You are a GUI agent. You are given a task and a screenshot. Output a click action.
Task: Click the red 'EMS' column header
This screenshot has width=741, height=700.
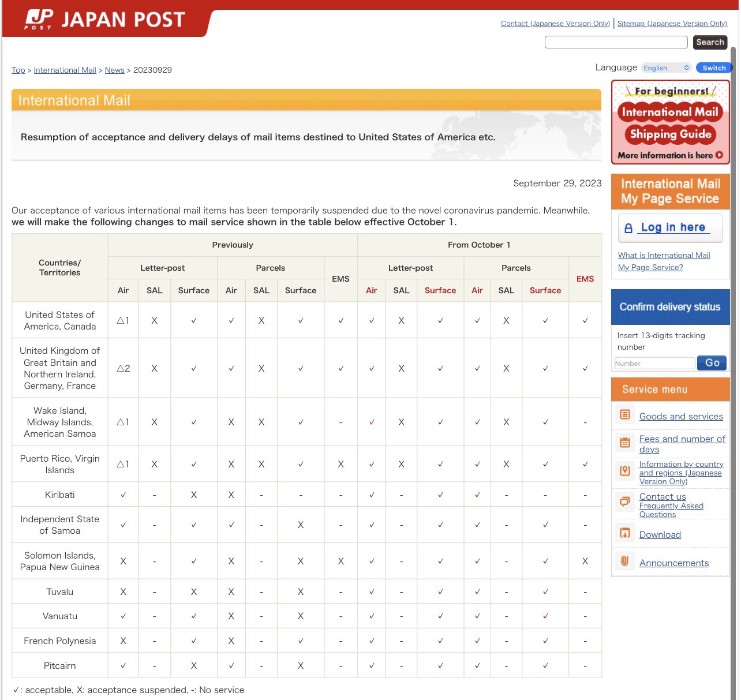tap(585, 279)
